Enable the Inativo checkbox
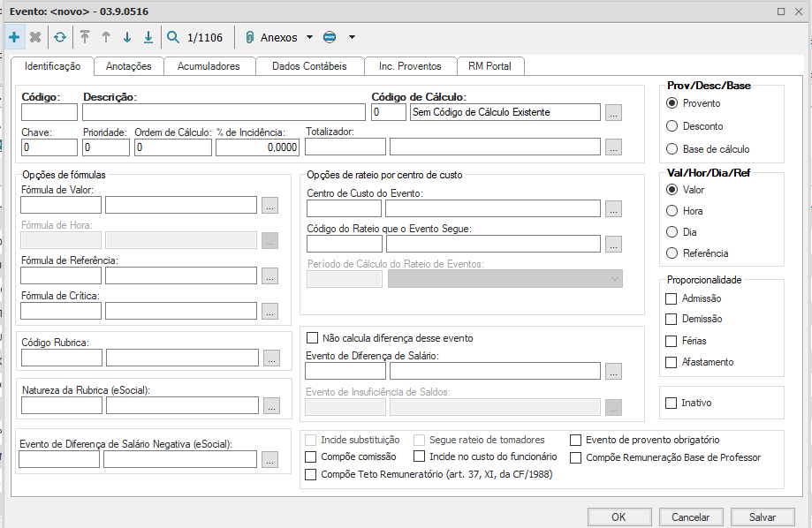Viewport: 812px width, 528px height. point(672,403)
